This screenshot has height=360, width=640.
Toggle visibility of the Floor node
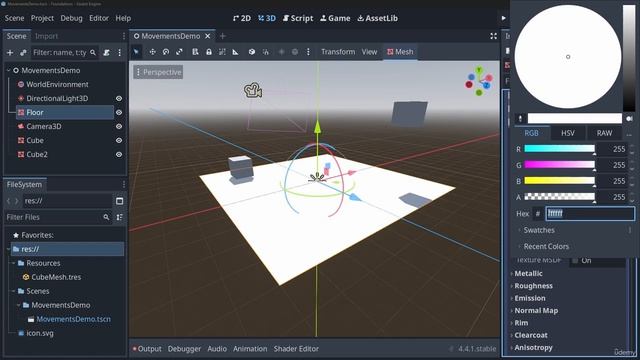click(119, 112)
